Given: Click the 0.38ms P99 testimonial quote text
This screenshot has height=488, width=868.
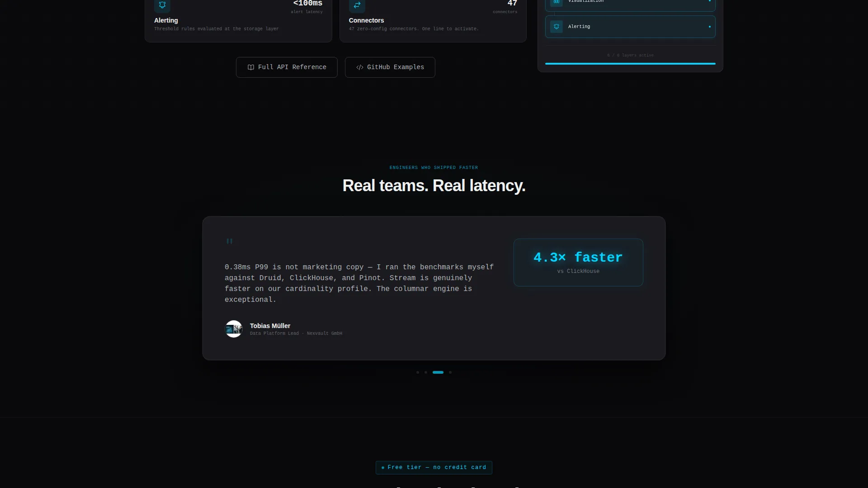Looking at the screenshot, I should pyautogui.click(x=359, y=283).
